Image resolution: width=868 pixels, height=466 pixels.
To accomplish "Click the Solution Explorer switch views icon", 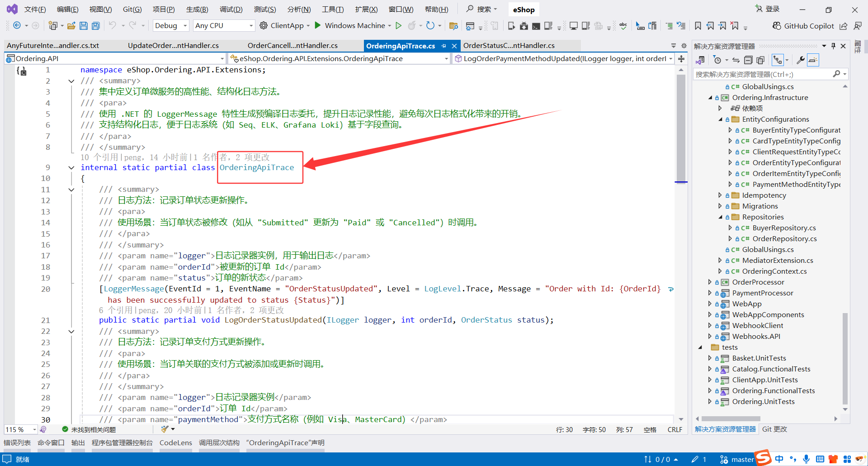I will [x=700, y=60].
